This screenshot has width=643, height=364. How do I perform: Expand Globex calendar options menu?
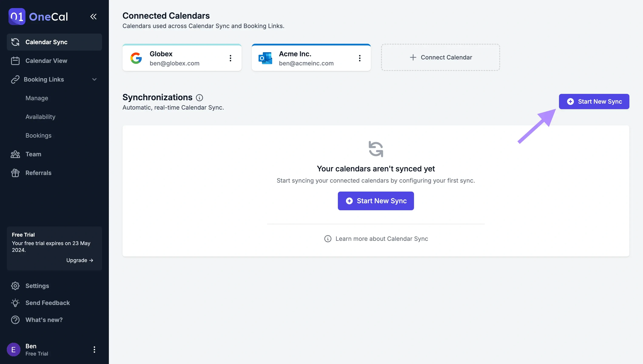[x=230, y=58]
